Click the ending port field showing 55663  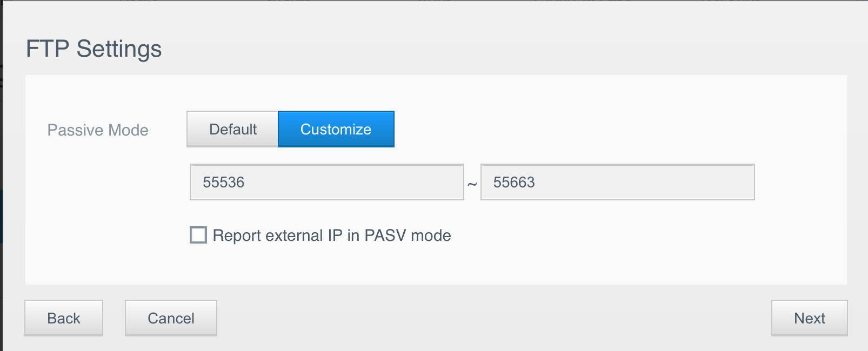click(617, 182)
